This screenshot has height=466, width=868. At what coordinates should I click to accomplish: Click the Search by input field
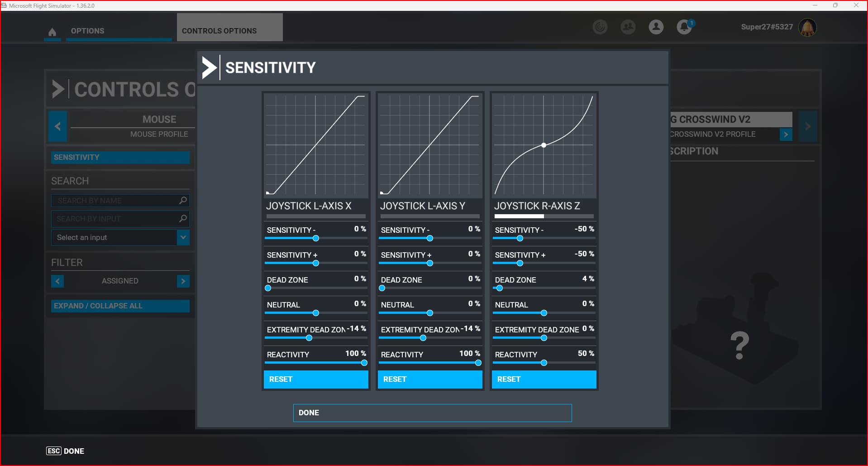pyautogui.click(x=120, y=219)
